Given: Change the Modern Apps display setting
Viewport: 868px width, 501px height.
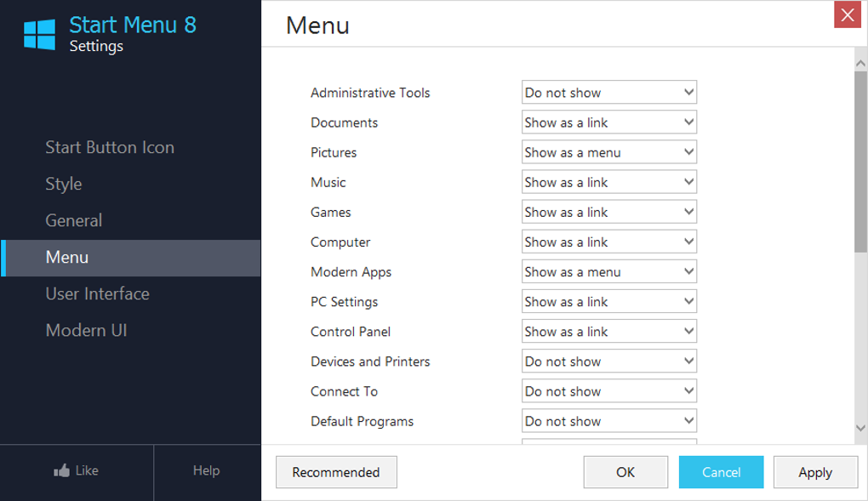Looking at the screenshot, I should (x=609, y=272).
